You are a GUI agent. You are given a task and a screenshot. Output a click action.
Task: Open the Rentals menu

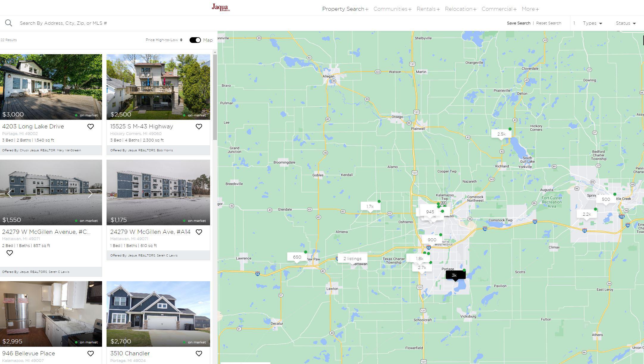pyautogui.click(x=428, y=9)
